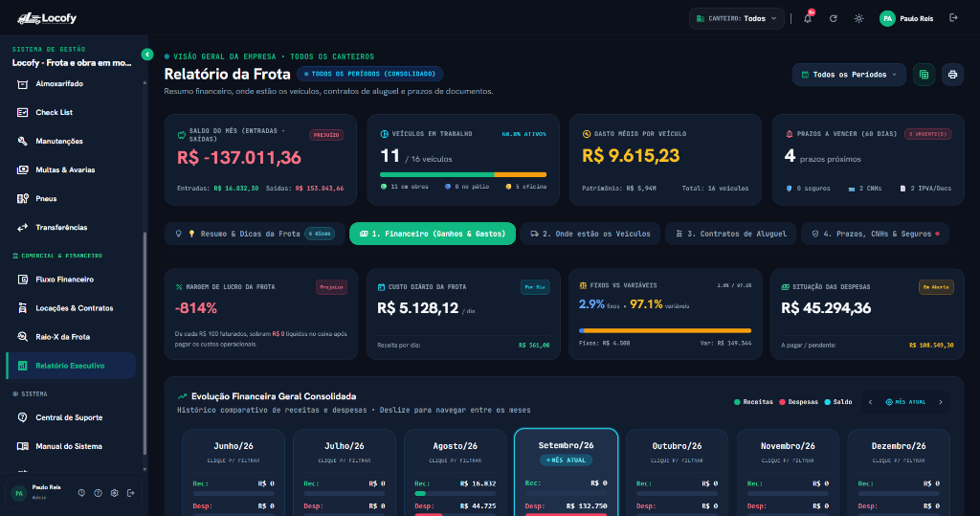Screen dimensions: 980x516
Task: Click the vehicles-in-work progress bar
Action: coord(463,174)
